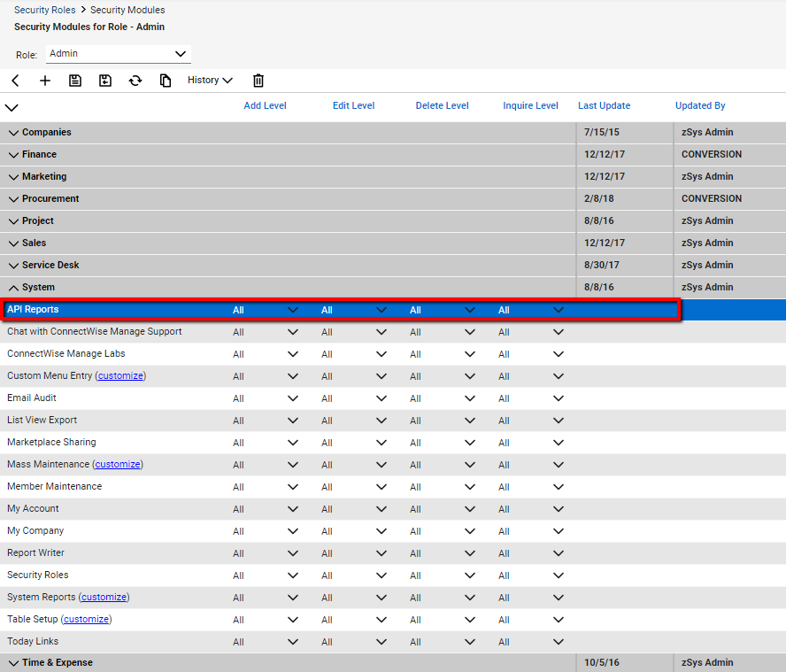This screenshot has width=786, height=672.
Task: Expand the Project module group
Action: coord(13,221)
